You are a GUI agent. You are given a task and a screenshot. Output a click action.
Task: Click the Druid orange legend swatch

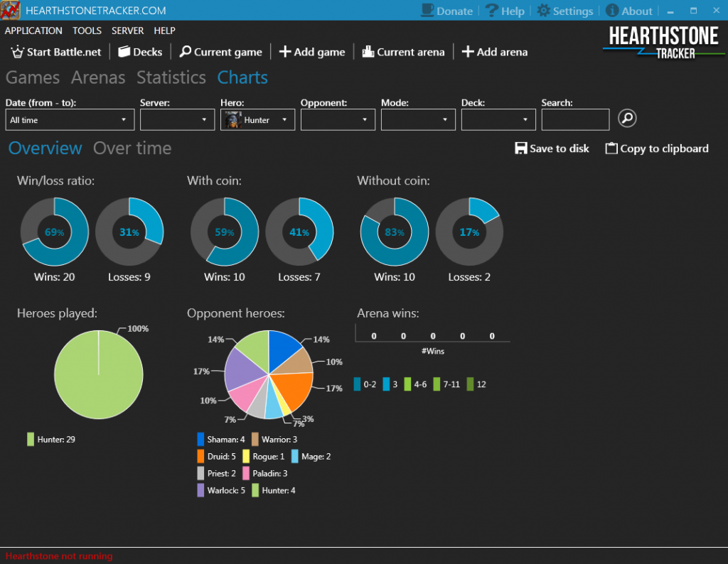(x=200, y=457)
